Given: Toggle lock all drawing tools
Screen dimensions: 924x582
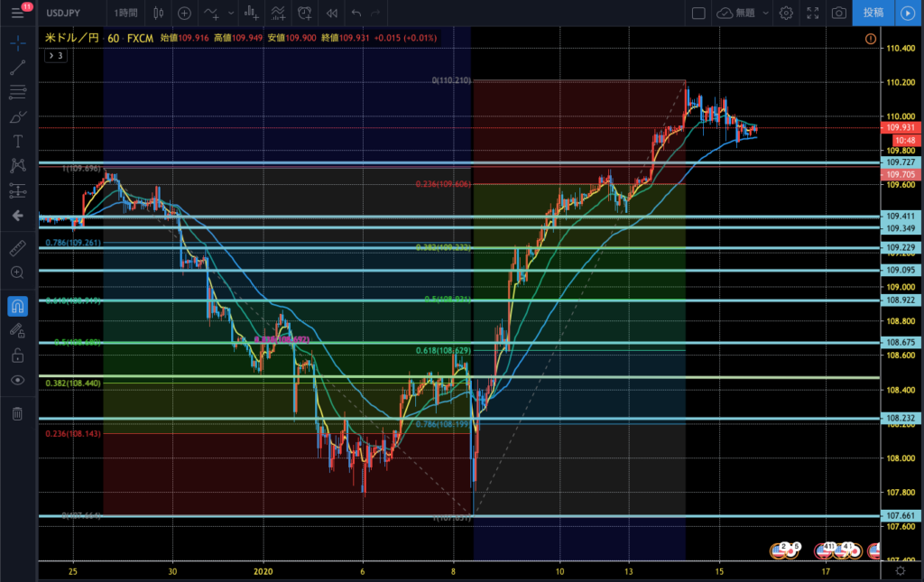Looking at the screenshot, I should pyautogui.click(x=18, y=356).
